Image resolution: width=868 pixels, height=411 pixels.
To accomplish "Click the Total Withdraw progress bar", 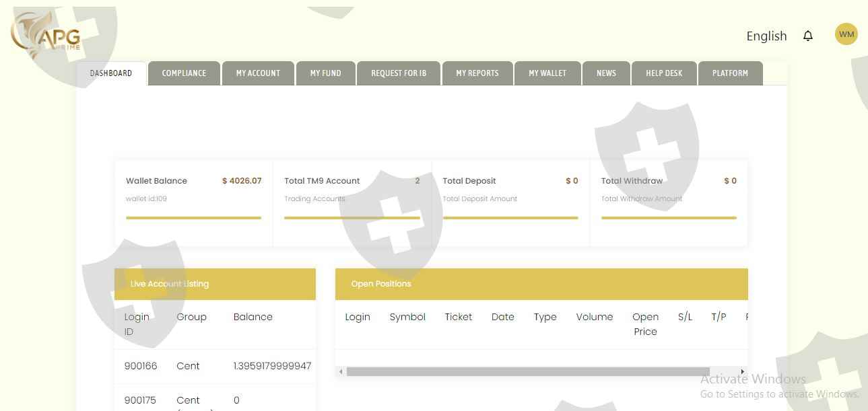I will (x=669, y=218).
